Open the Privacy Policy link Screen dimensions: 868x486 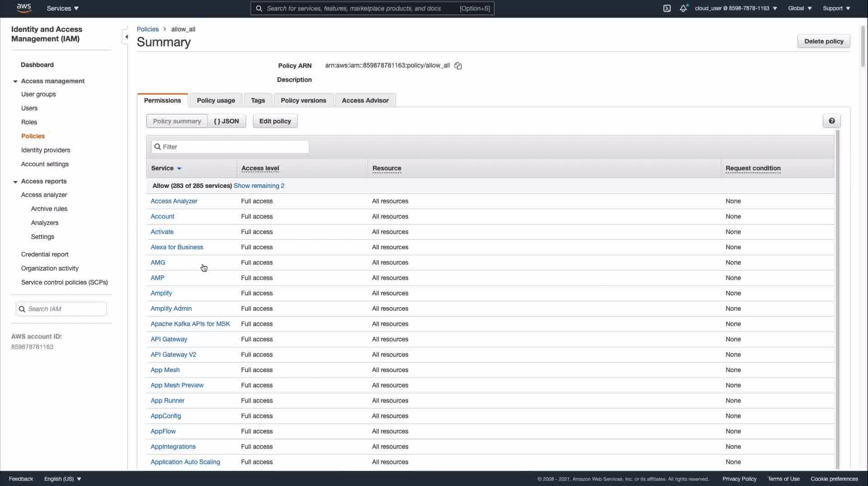(739, 479)
